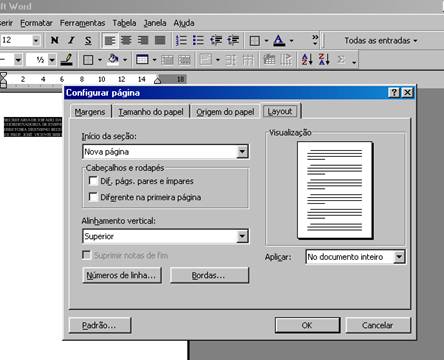Click the Cancelar button
The height and width of the screenshot is (360, 444).
coord(378,325)
